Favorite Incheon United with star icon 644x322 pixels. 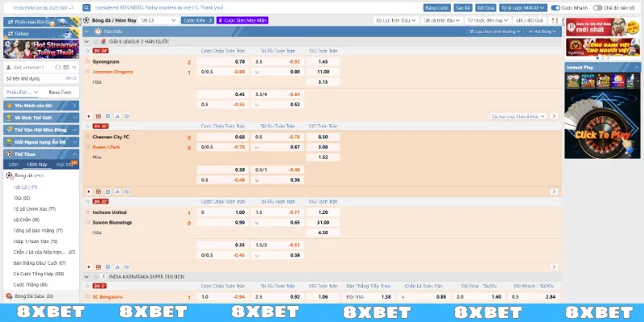[88, 212]
